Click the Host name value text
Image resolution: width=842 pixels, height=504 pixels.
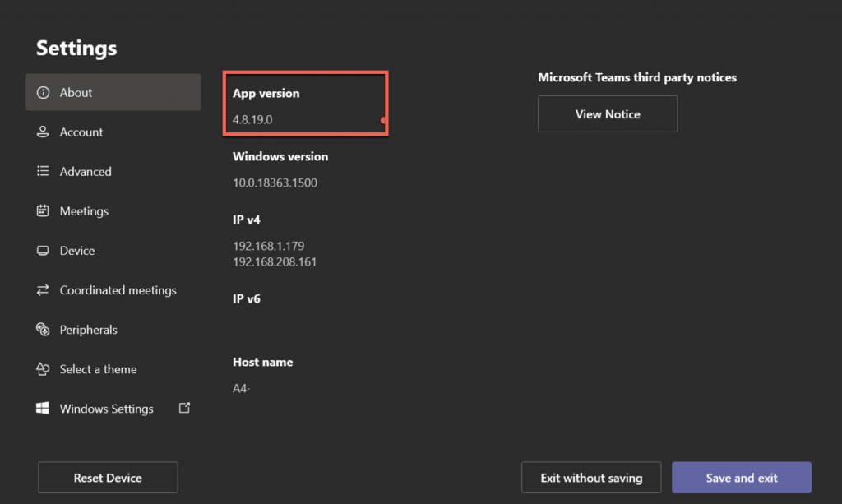coord(241,388)
